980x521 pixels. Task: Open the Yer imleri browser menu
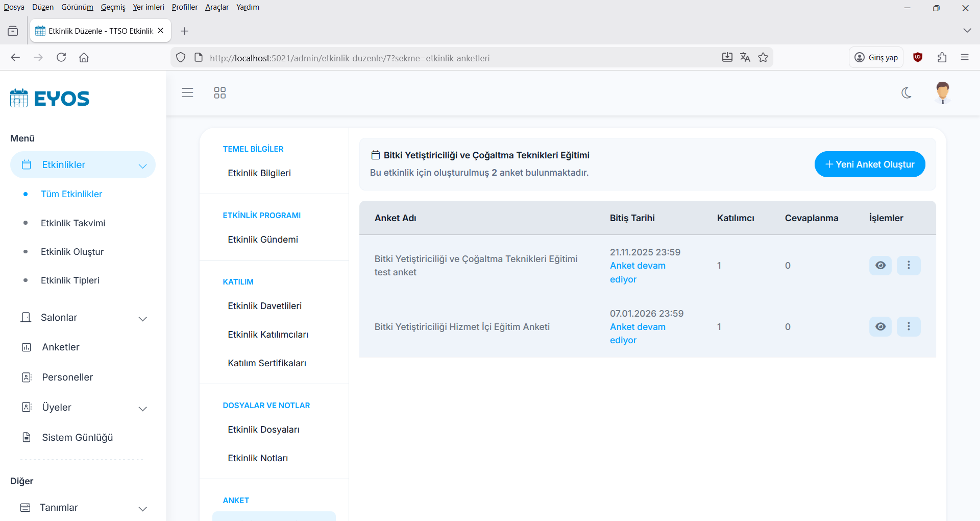pos(148,7)
